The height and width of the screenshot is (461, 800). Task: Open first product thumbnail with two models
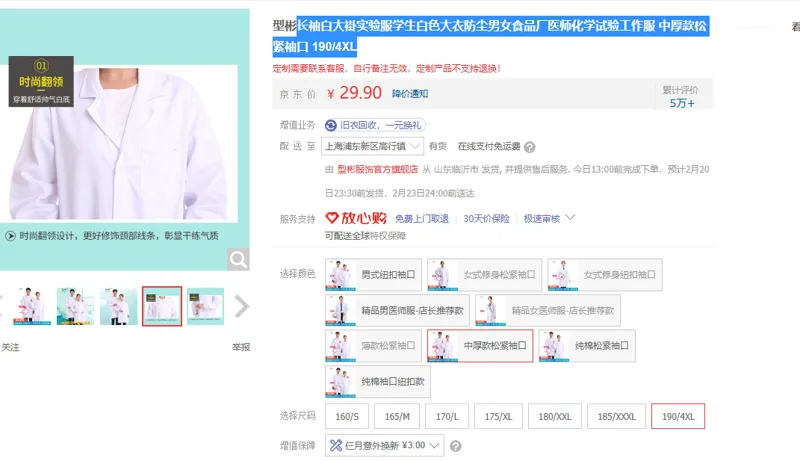point(32,306)
